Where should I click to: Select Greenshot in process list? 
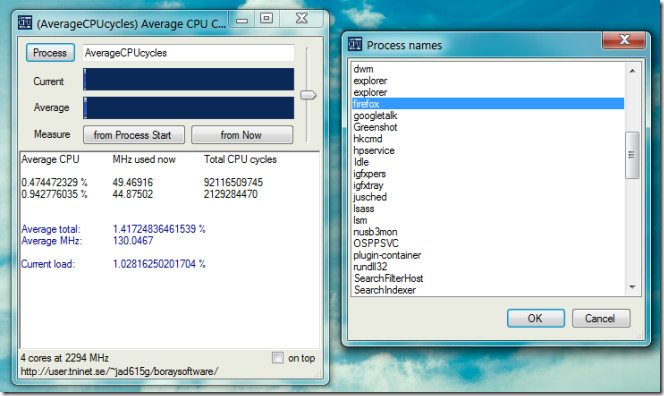[x=488, y=127]
